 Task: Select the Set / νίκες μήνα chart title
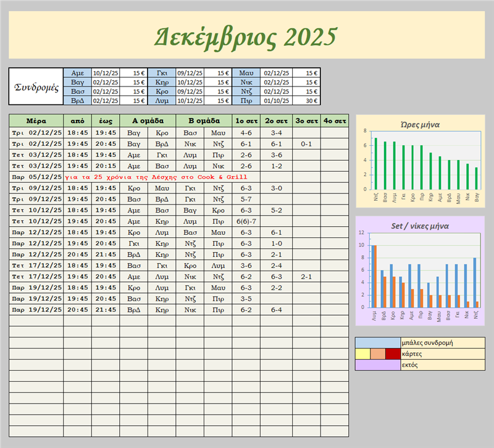420,225
